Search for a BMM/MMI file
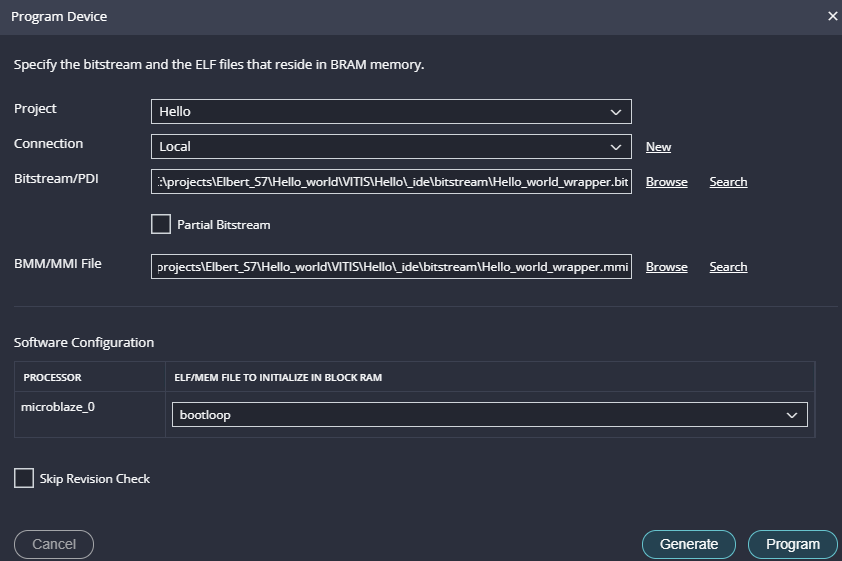This screenshot has width=842, height=561. click(x=728, y=267)
